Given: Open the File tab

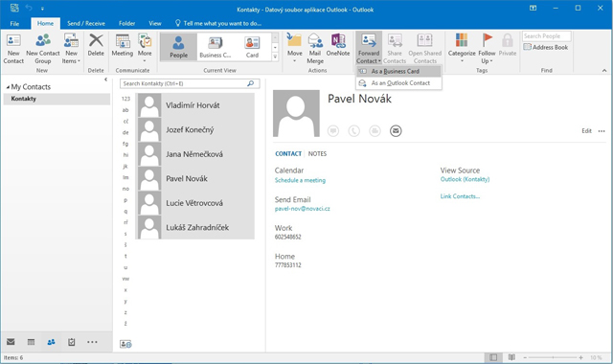Looking at the screenshot, I should point(14,23).
